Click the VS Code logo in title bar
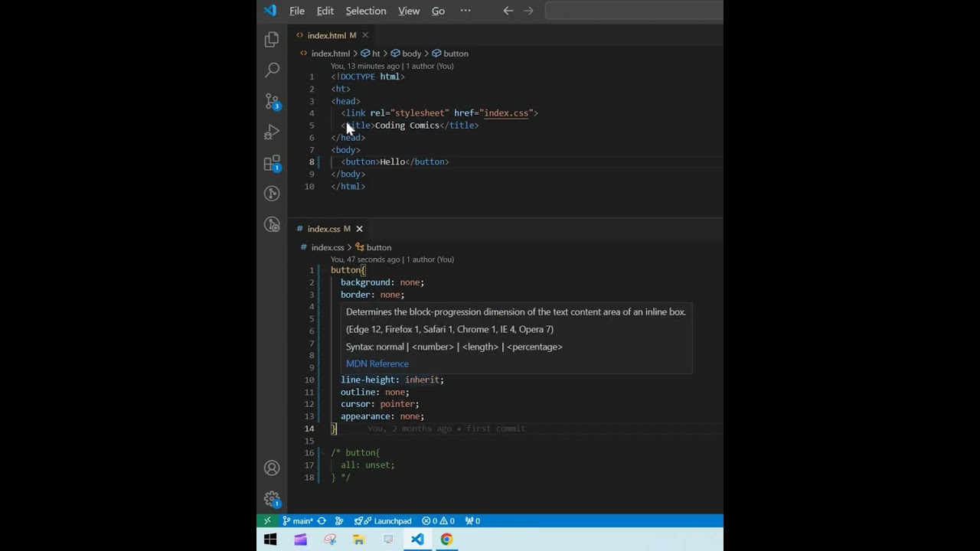The image size is (980, 551). click(x=269, y=11)
